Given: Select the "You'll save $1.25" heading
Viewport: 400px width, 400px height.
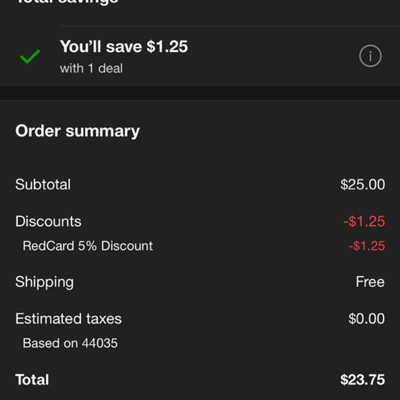Looking at the screenshot, I should [124, 46].
